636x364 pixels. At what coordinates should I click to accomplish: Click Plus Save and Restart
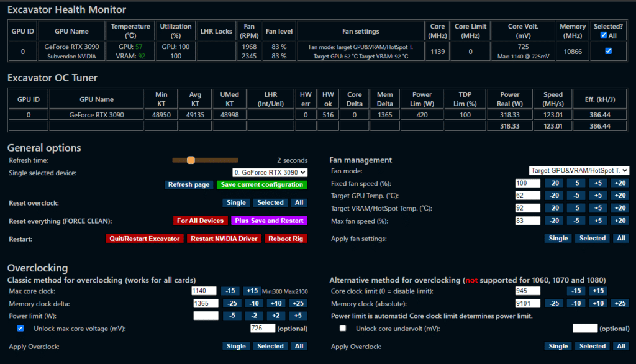269,221
